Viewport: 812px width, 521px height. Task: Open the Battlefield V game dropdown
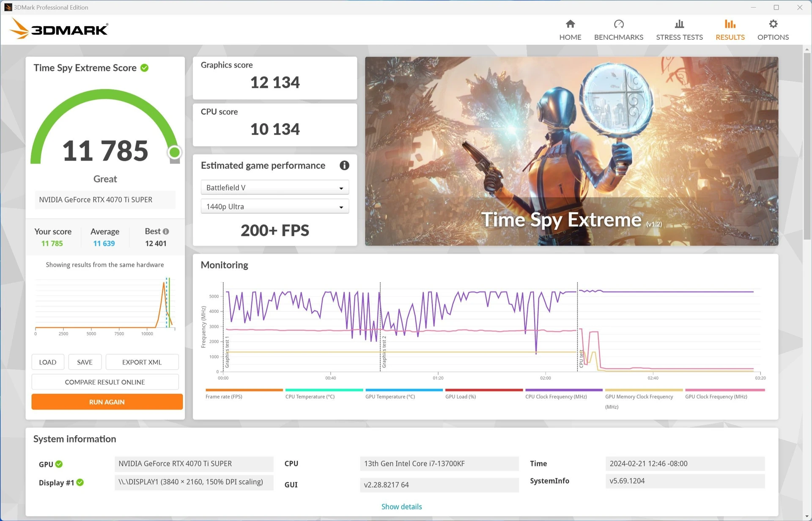(x=275, y=187)
